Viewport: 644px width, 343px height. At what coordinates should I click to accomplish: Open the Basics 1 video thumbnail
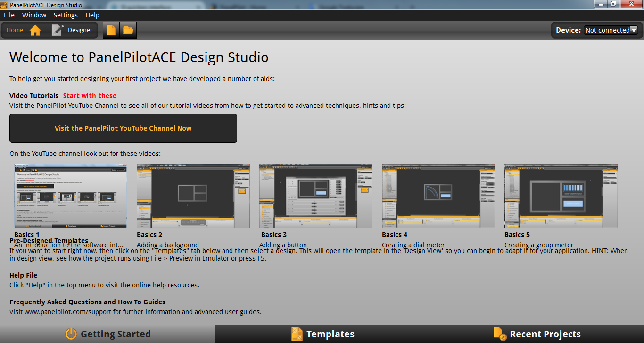(71, 196)
